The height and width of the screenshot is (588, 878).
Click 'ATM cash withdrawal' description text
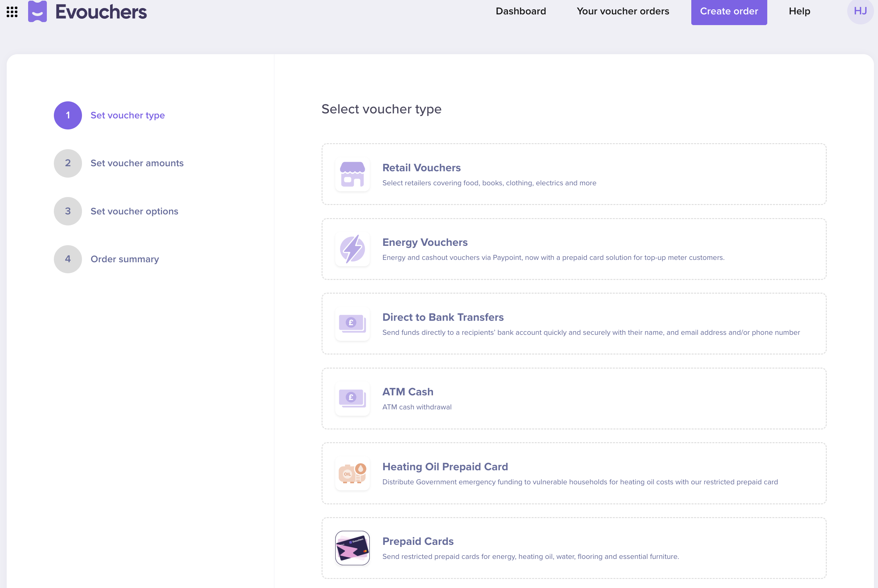pos(417,407)
